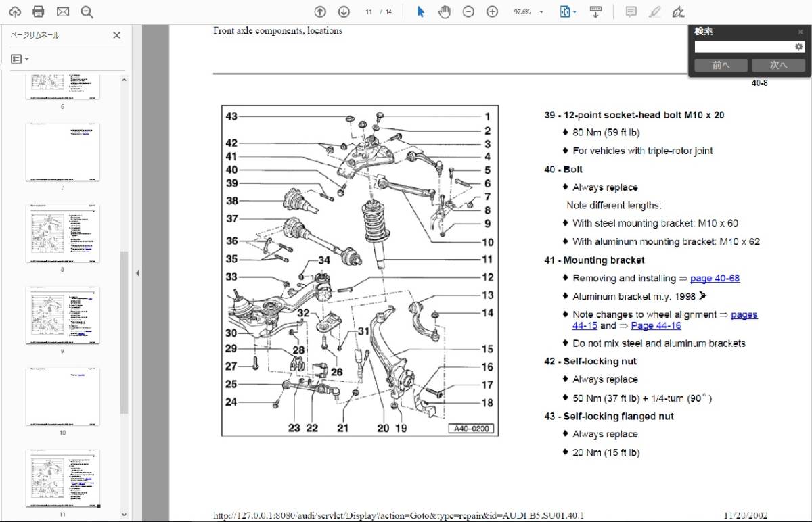
Task: Click the thumbnail panel scrollbar thumb
Action: tap(124, 333)
